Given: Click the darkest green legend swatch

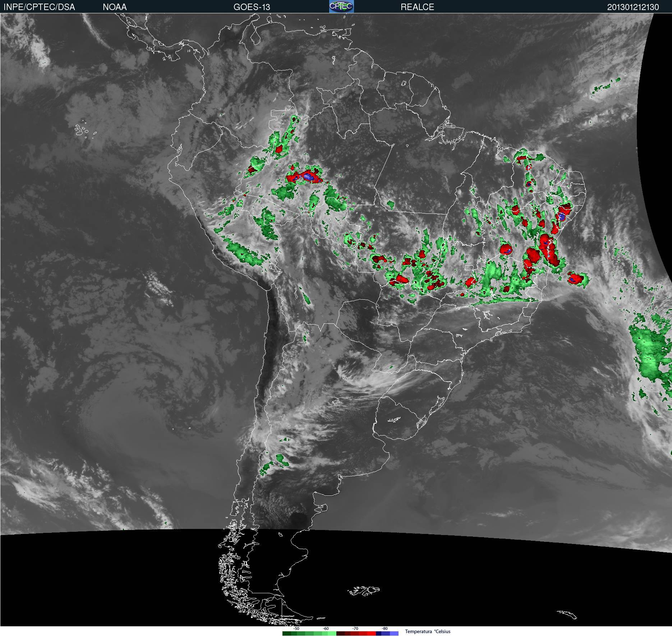Looking at the screenshot, I should point(287,633).
